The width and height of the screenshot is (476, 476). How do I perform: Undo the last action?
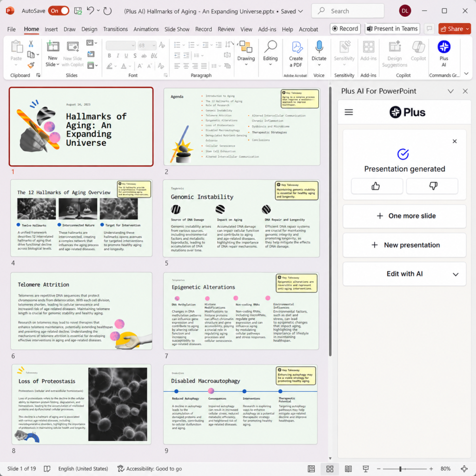pyautogui.click(x=90, y=11)
